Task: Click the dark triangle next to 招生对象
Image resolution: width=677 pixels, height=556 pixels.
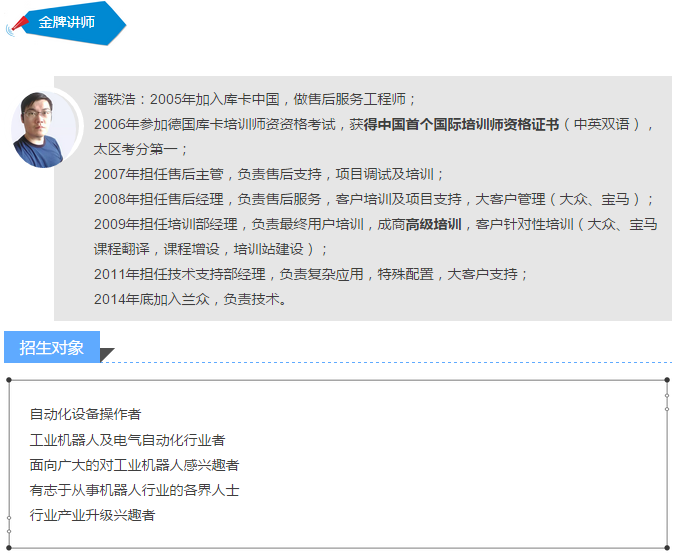Action: click(x=107, y=353)
